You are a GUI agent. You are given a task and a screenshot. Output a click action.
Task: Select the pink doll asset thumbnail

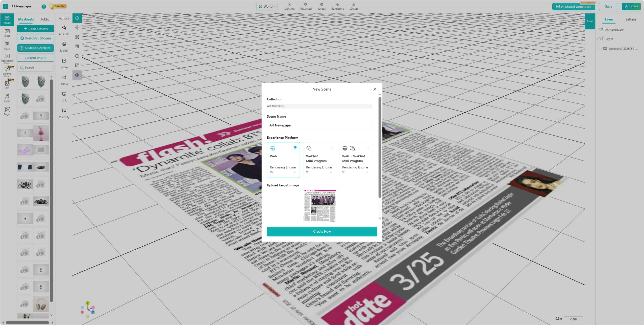pos(41,133)
